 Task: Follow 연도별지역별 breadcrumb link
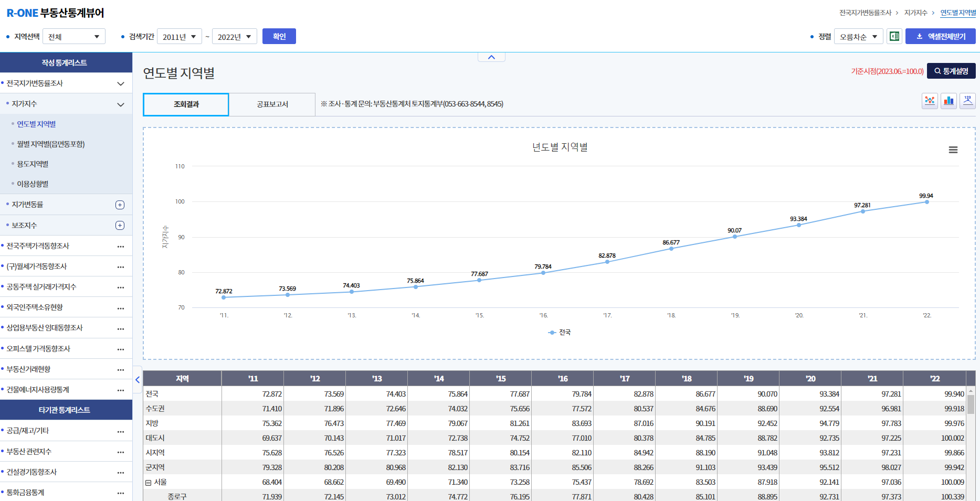[958, 13]
